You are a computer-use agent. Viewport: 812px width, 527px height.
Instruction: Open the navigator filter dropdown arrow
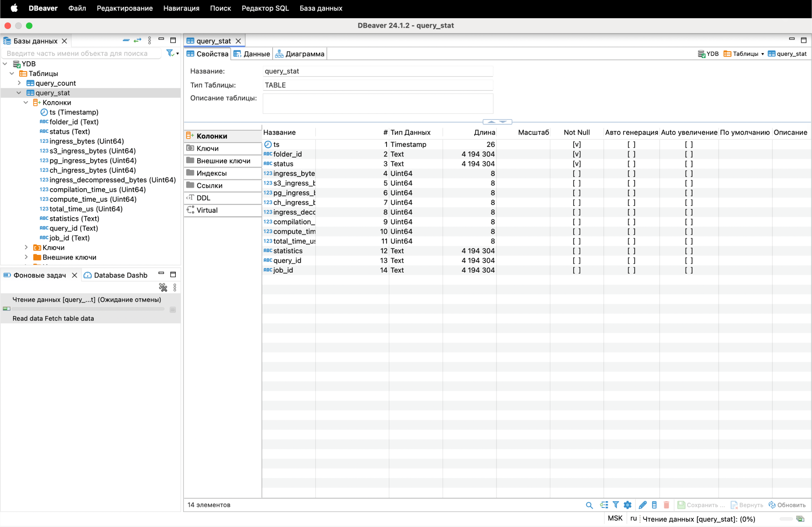[x=177, y=54]
